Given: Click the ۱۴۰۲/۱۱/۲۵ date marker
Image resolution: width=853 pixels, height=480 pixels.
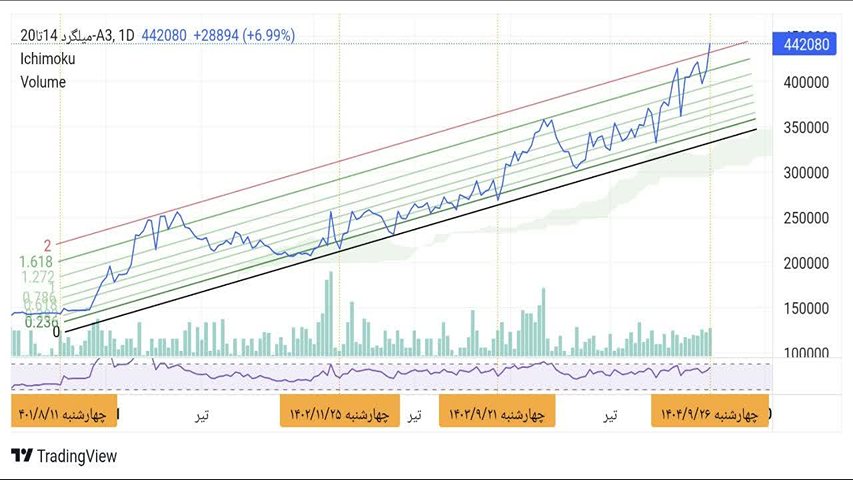Looking at the screenshot, I should click(340, 413).
